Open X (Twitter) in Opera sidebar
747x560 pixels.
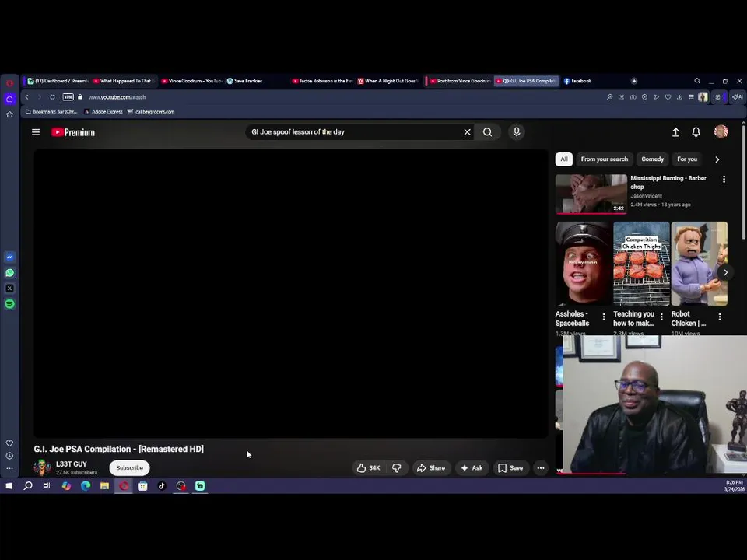tap(9, 288)
